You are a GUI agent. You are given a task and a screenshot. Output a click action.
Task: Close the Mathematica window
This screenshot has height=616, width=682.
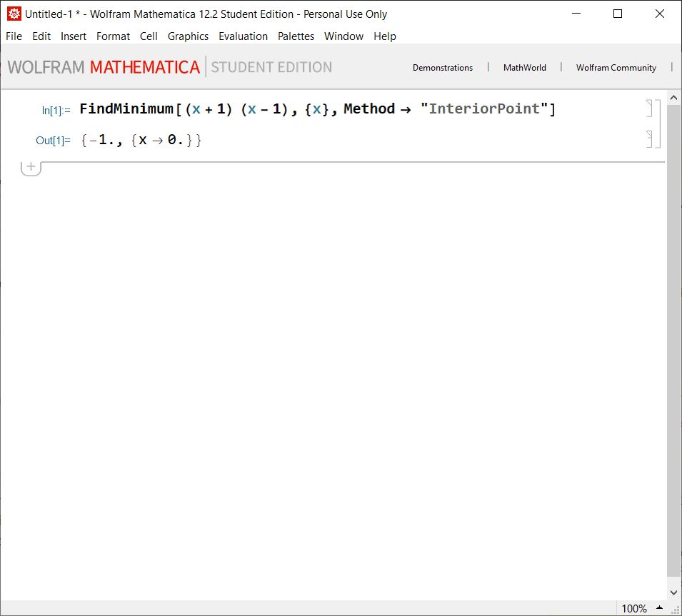tap(659, 14)
